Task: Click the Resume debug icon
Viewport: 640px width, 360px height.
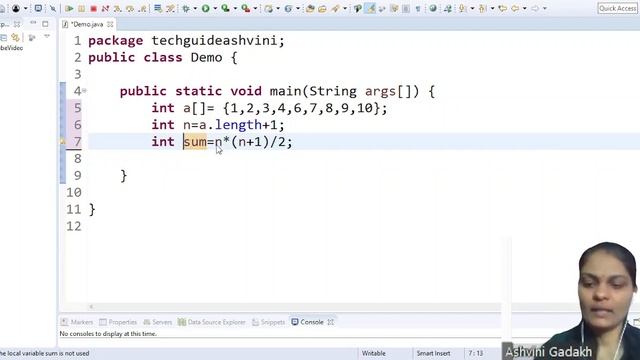Action: tap(69, 8)
